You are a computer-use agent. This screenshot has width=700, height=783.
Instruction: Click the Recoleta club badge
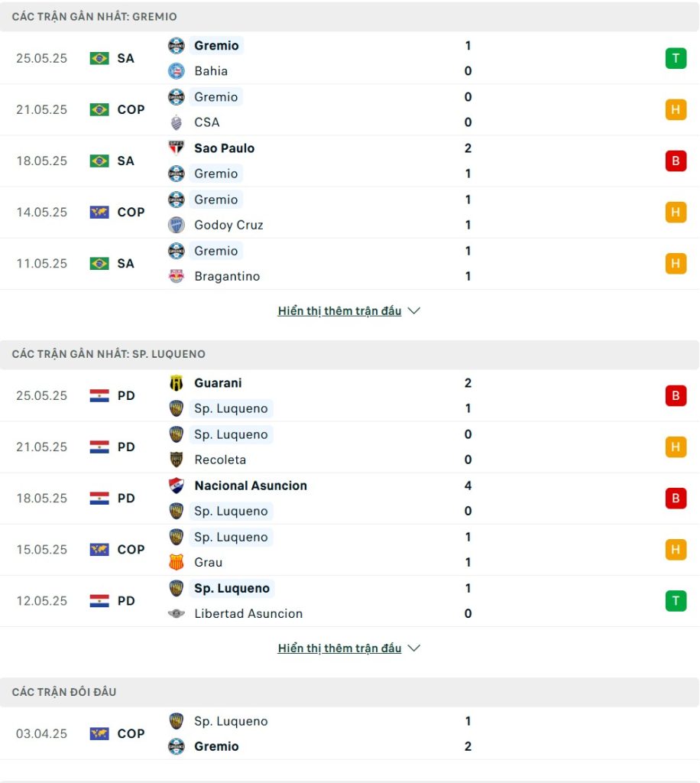point(176,460)
